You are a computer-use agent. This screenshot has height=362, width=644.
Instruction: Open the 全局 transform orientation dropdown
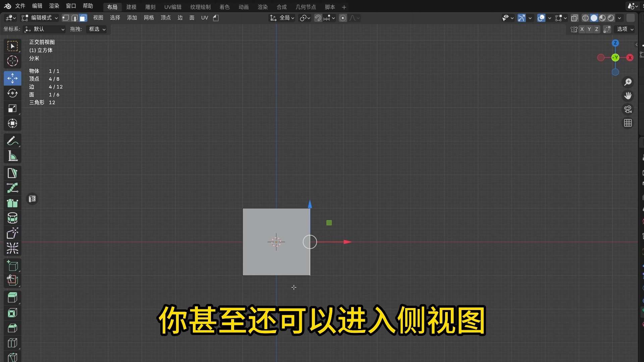pyautogui.click(x=282, y=18)
